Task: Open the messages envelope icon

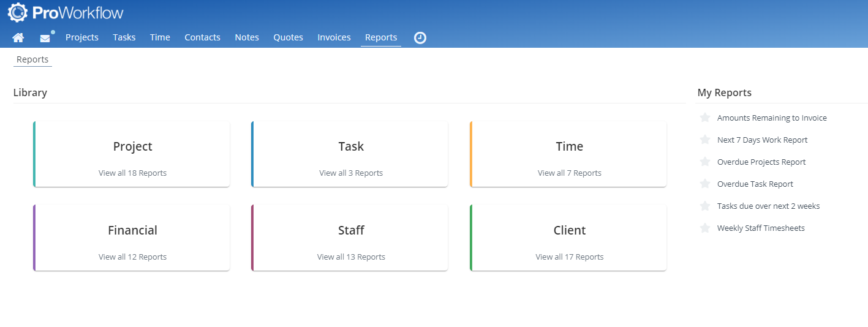Action: pos(45,38)
